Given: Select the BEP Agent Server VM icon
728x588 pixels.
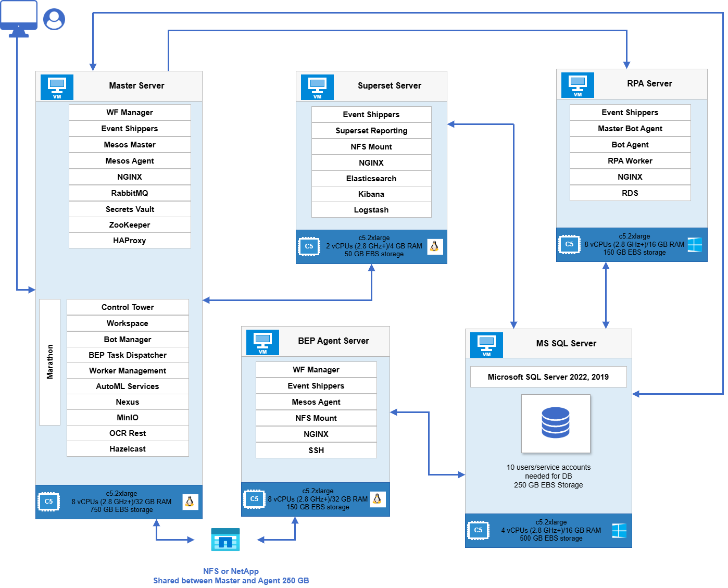Looking at the screenshot, I should (262, 342).
